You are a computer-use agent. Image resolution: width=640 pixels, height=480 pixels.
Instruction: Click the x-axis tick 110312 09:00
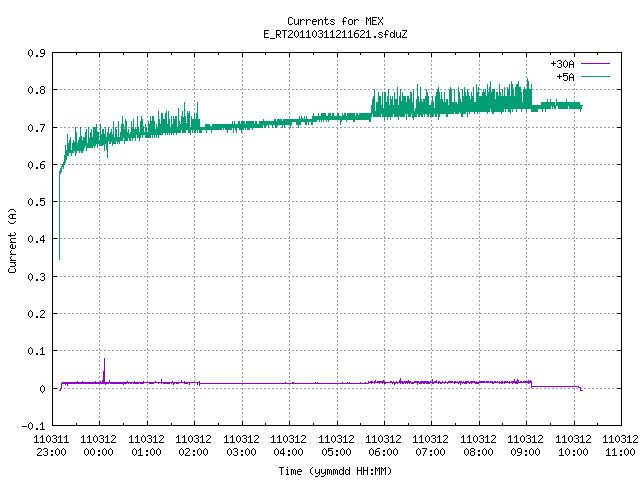click(x=526, y=446)
